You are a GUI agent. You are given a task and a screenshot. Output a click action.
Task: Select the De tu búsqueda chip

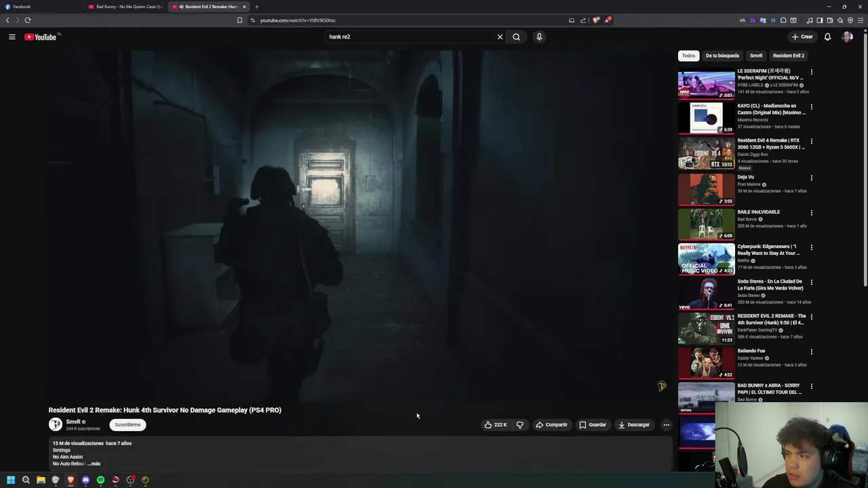click(x=722, y=56)
